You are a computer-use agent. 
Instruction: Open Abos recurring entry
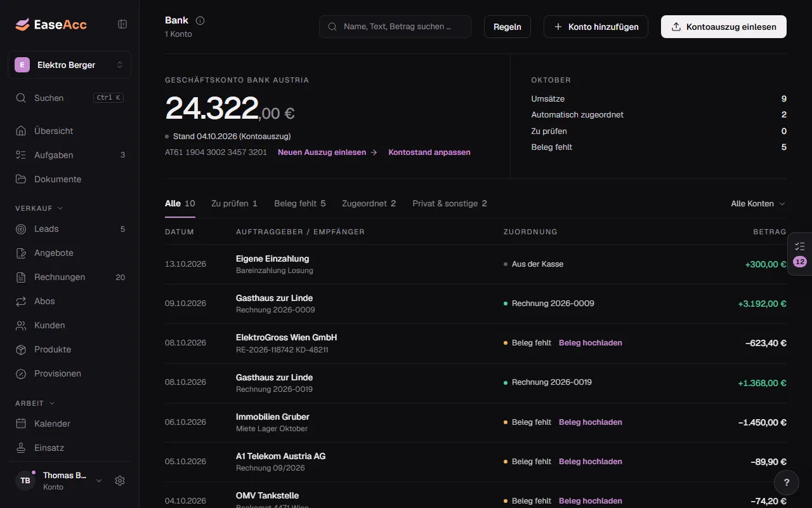(70, 301)
